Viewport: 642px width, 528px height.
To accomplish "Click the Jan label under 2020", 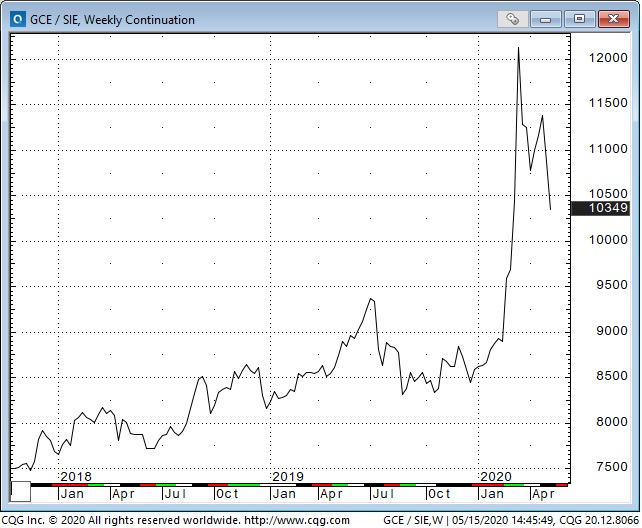I will point(492,494).
